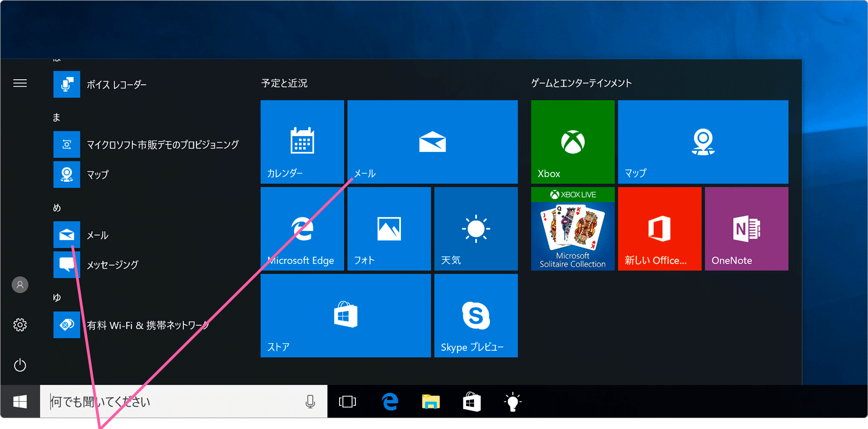The height and width of the screenshot is (429, 868).
Task: Open ボイス レコーダー icon in app list
Action: tap(67, 84)
